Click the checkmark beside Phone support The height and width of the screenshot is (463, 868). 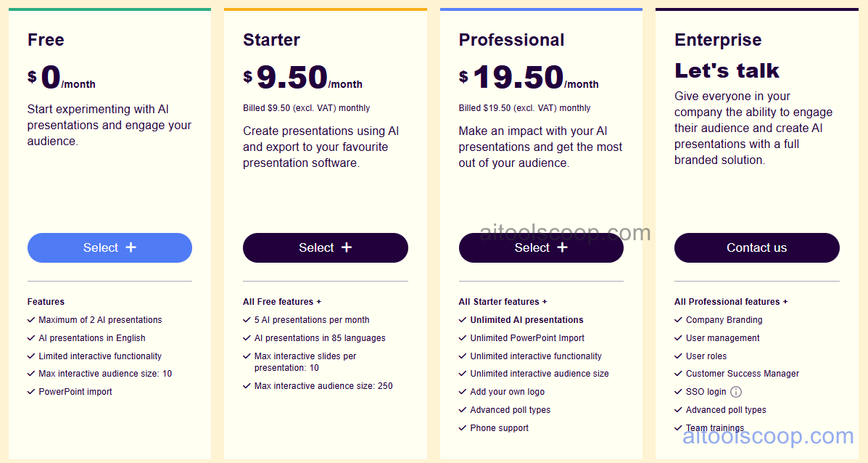pyautogui.click(x=462, y=427)
